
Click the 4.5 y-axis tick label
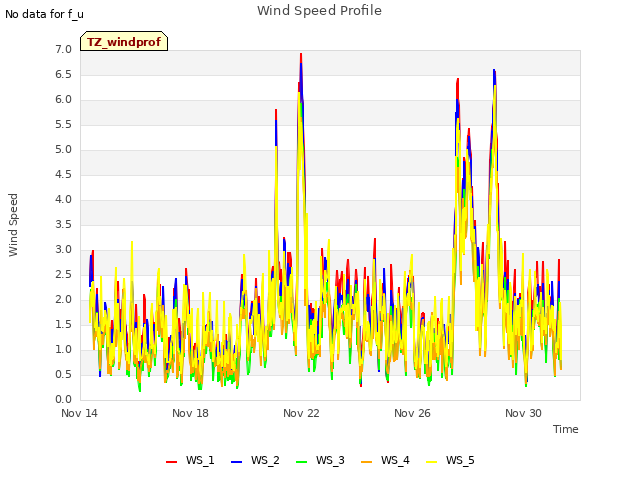(x=63, y=174)
